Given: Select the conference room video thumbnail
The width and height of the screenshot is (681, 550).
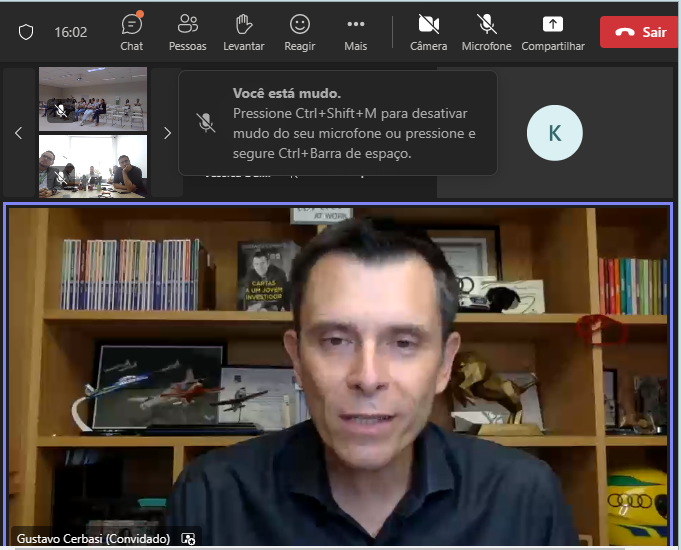Looking at the screenshot, I should (x=93, y=99).
